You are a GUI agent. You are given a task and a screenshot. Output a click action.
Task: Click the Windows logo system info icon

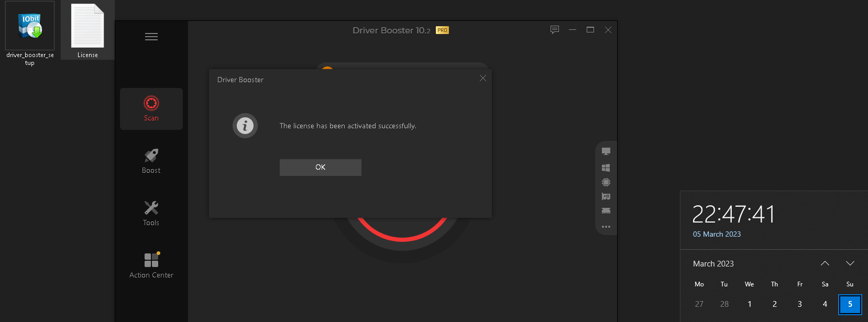(606, 168)
